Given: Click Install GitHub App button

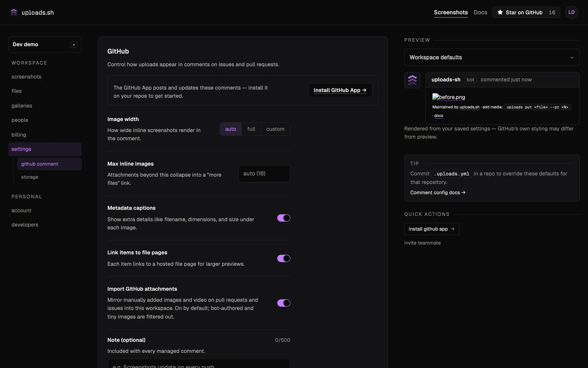Looking at the screenshot, I should pos(340,90).
